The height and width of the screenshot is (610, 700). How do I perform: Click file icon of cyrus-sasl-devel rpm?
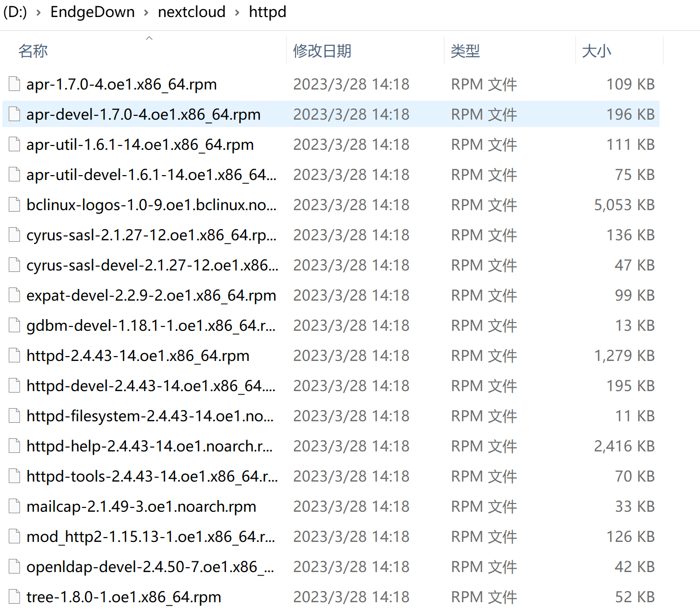coord(15,265)
